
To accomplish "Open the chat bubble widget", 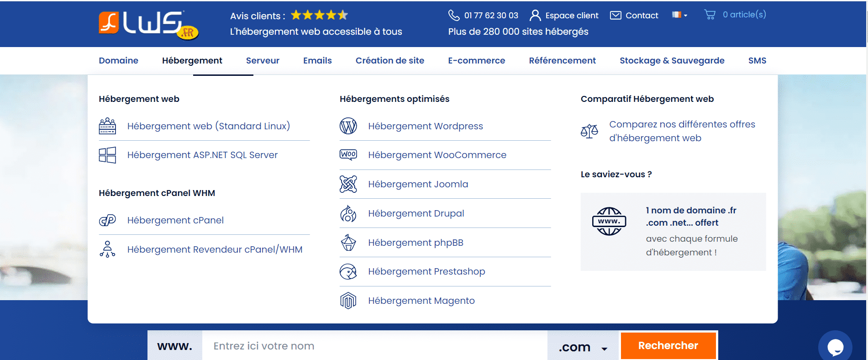I will tap(835, 347).
